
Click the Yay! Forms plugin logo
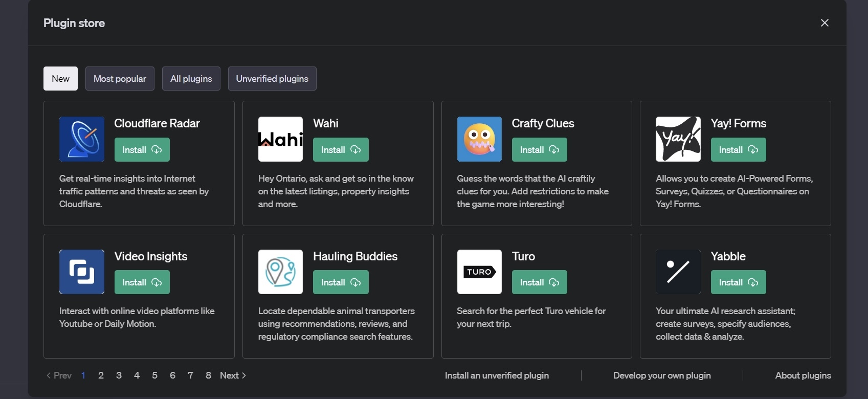tap(678, 139)
